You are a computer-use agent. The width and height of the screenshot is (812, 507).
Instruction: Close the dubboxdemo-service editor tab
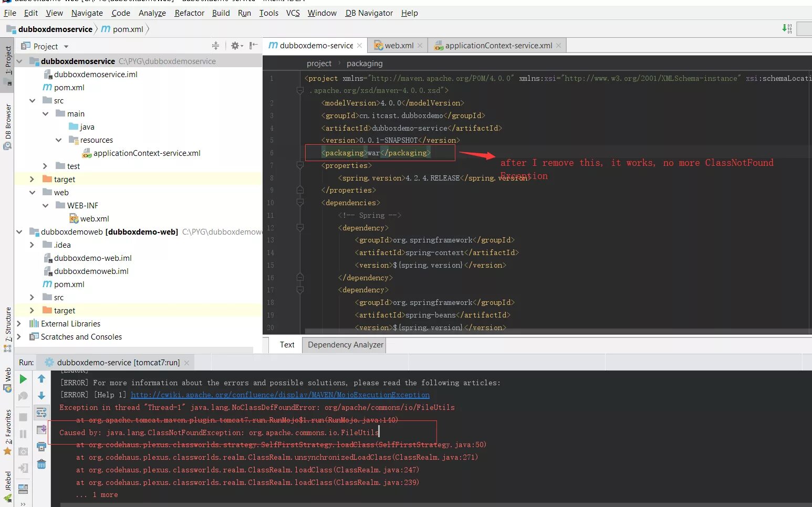pyautogui.click(x=359, y=46)
